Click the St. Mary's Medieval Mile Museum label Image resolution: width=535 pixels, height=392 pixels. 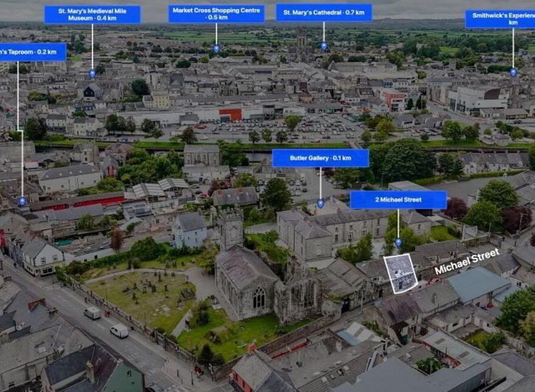click(92, 15)
